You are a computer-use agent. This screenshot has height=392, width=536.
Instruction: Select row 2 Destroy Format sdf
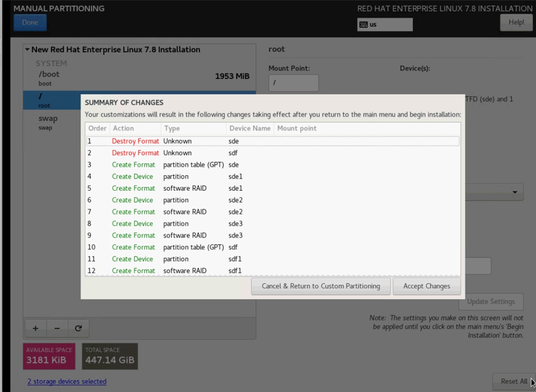click(273, 153)
